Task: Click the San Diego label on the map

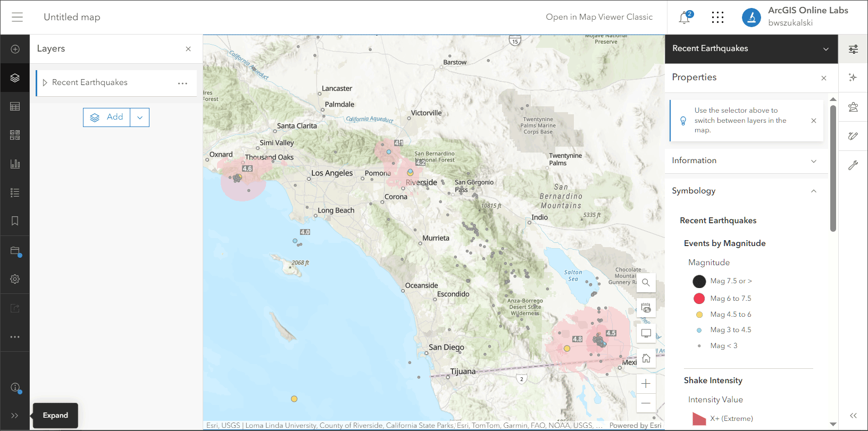Action: click(x=446, y=348)
